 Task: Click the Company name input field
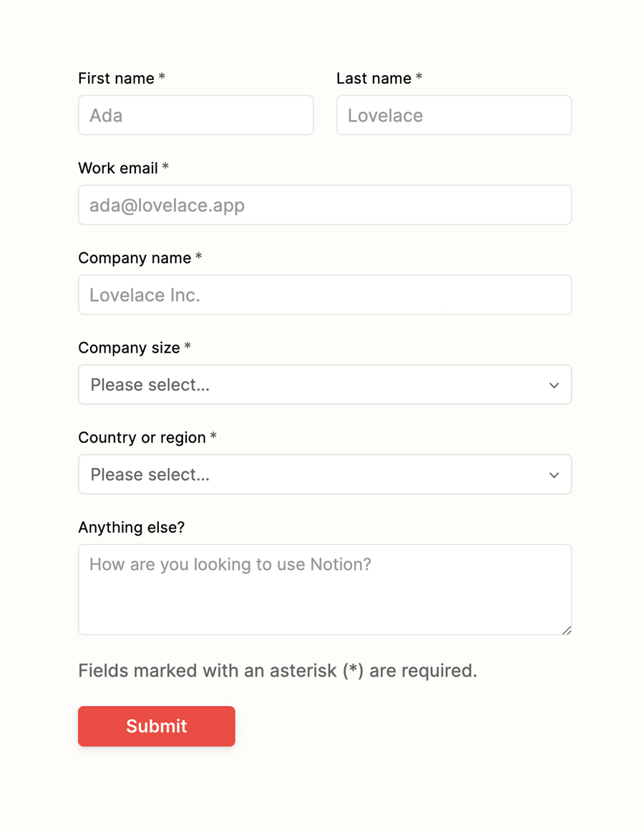(324, 295)
